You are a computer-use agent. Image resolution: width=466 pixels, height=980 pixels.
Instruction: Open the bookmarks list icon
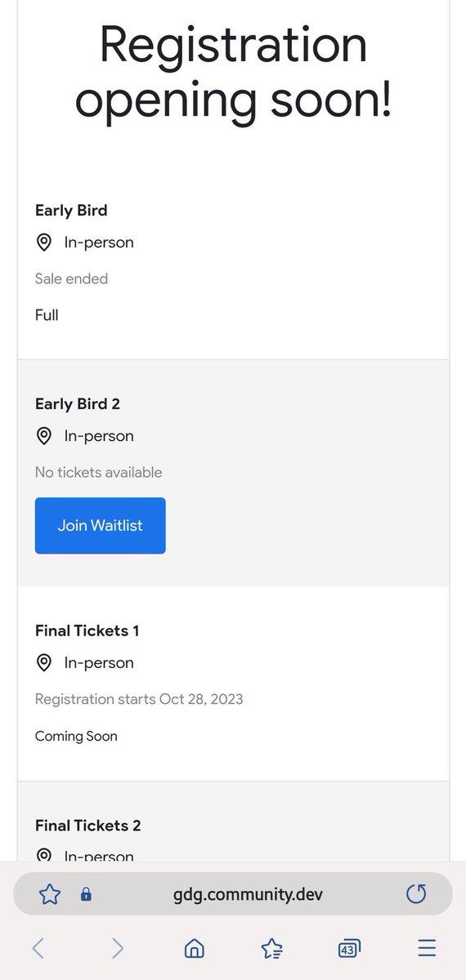[x=271, y=947]
